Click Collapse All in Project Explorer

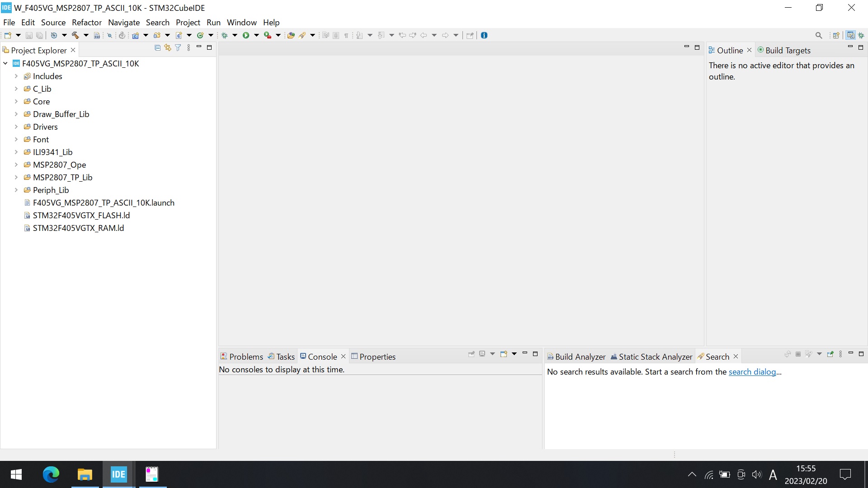(157, 47)
